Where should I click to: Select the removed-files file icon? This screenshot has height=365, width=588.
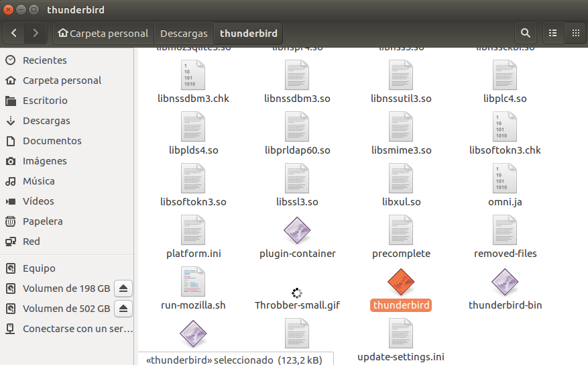[x=505, y=230]
